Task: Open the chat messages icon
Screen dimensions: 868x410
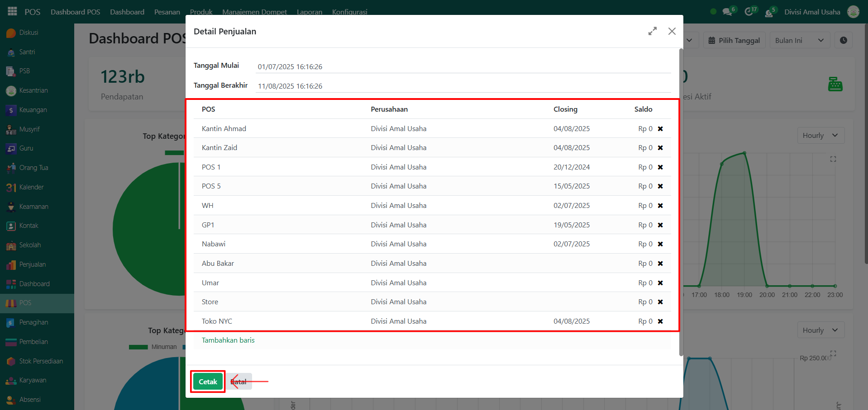Action: click(727, 12)
